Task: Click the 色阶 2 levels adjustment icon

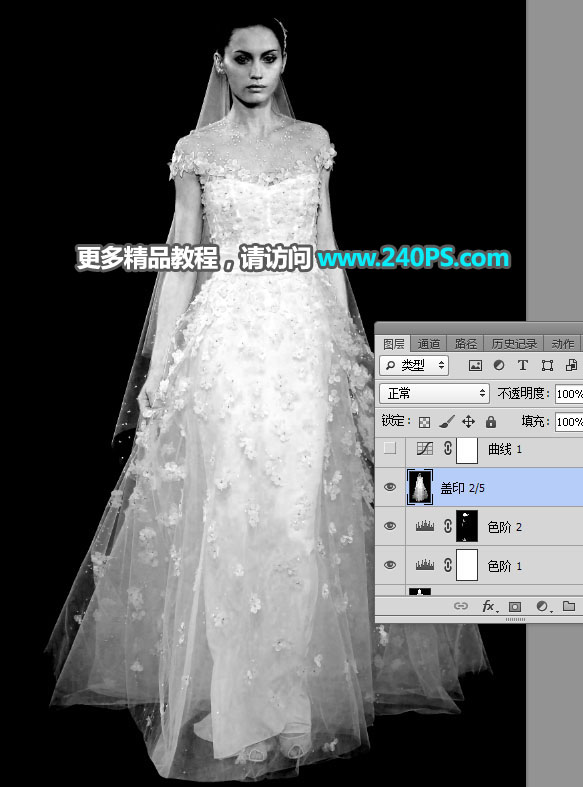Action: click(x=424, y=526)
